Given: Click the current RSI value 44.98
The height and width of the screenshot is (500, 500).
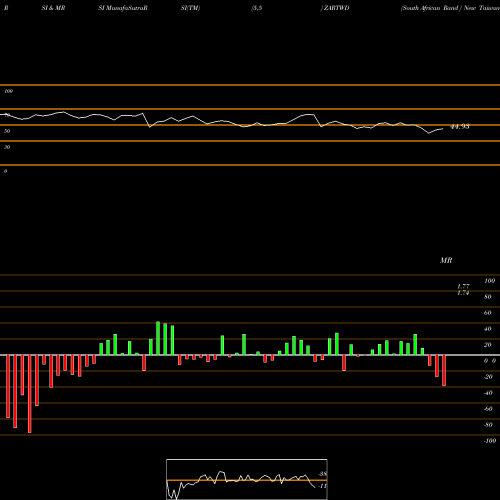Looking at the screenshot, I should [x=460, y=127].
